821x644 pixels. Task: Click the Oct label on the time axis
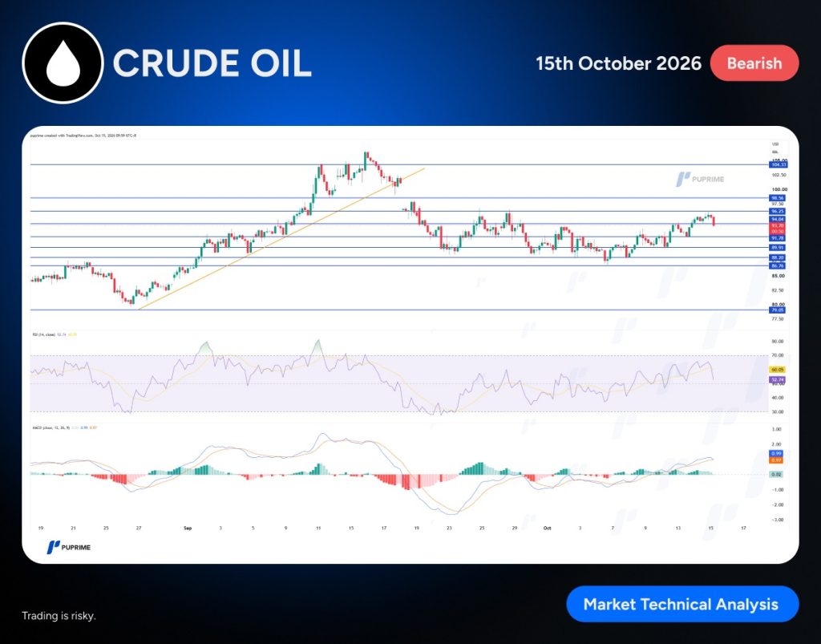coord(547,529)
